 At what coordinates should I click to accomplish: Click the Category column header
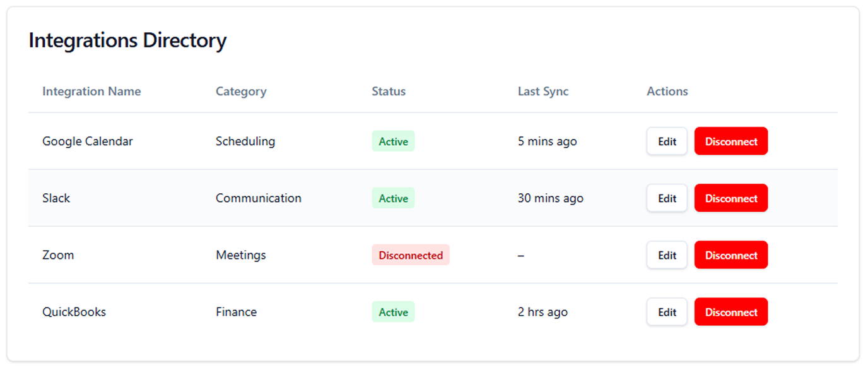click(x=241, y=92)
